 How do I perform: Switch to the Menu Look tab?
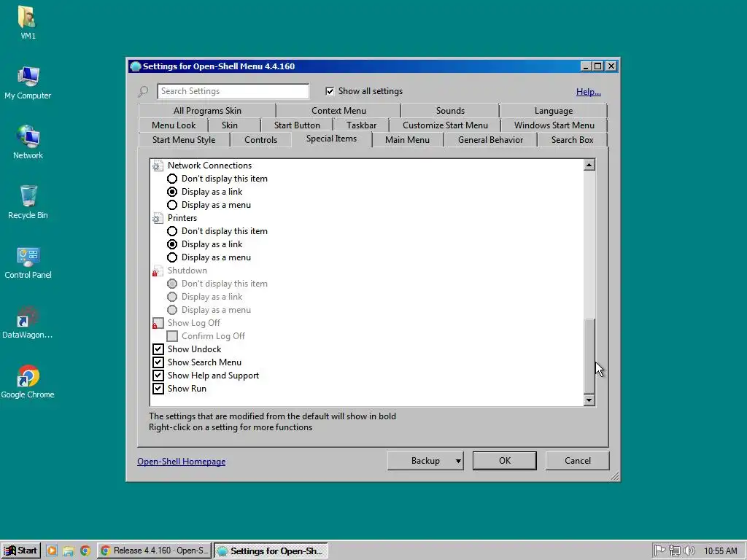(174, 125)
